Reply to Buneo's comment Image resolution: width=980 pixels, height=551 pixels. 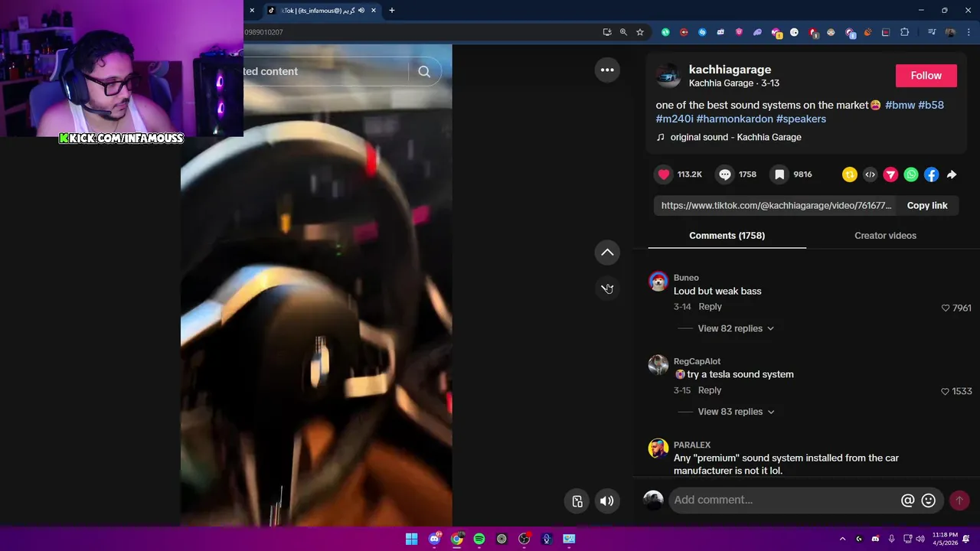click(710, 307)
